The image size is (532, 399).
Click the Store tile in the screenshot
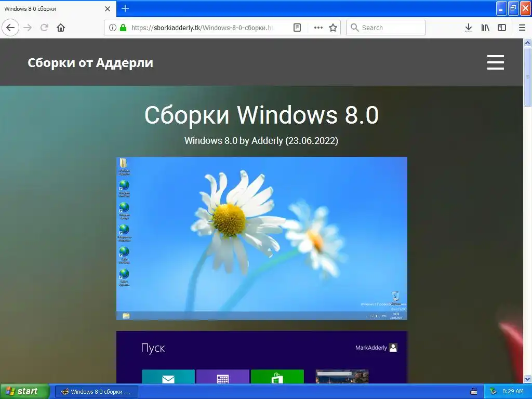click(277, 377)
